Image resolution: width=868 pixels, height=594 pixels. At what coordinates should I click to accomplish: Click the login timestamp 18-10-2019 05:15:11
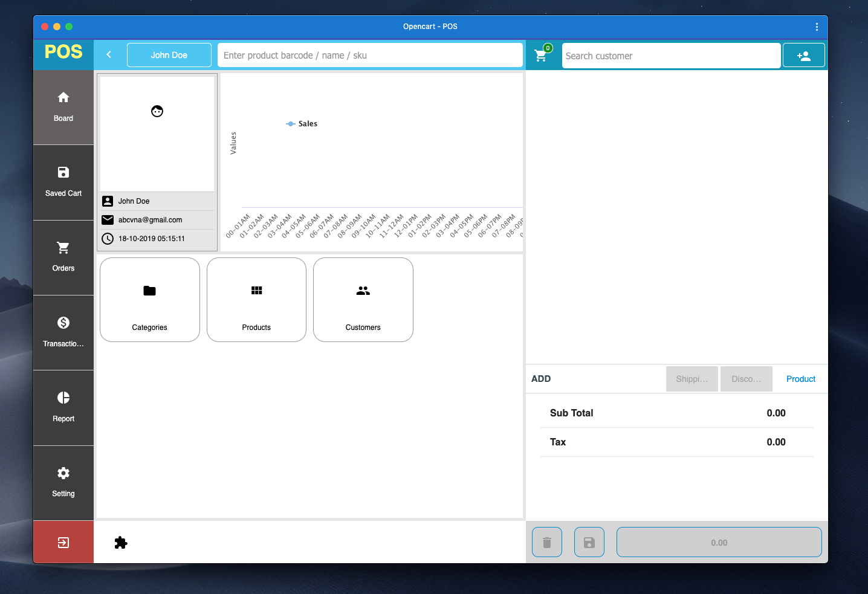tap(152, 239)
